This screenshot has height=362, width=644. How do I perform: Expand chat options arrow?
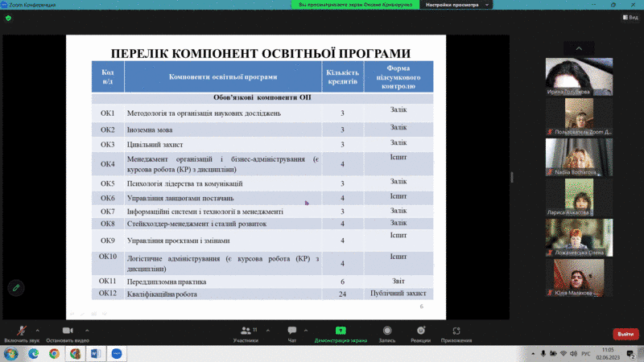click(x=306, y=331)
